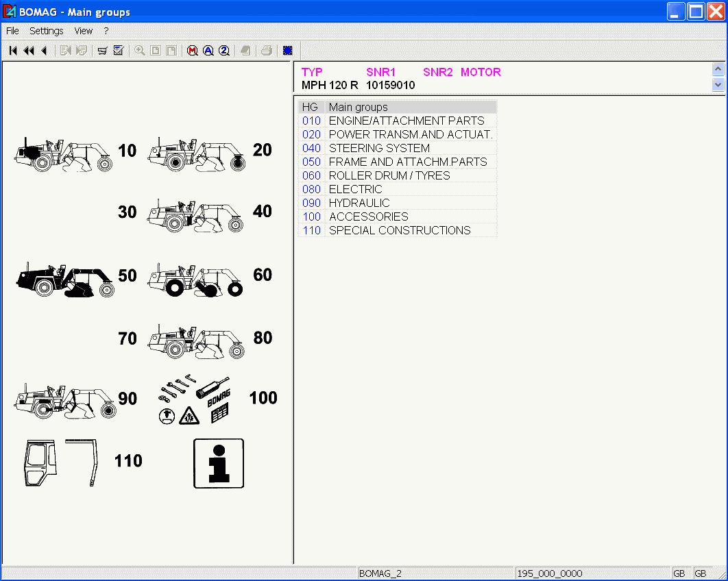Open group 060 ROLLER DRUM / TYRES
The width and height of the screenshot is (728, 581).
(398, 175)
